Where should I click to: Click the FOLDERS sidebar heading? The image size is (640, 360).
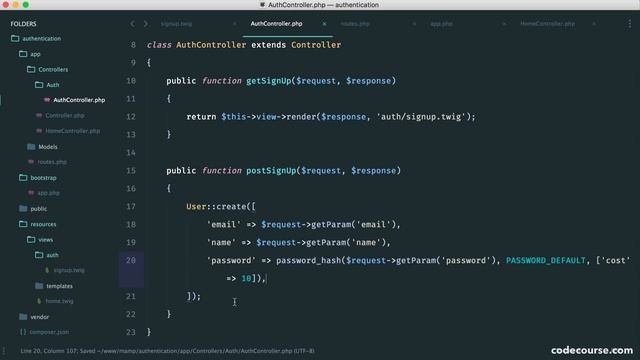coord(23,24)
